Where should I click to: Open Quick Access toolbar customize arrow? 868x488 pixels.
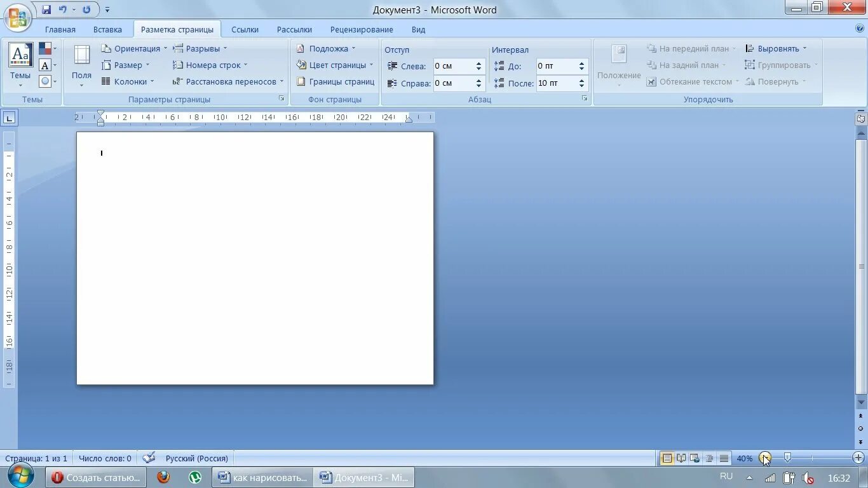[x=107, y=10]
